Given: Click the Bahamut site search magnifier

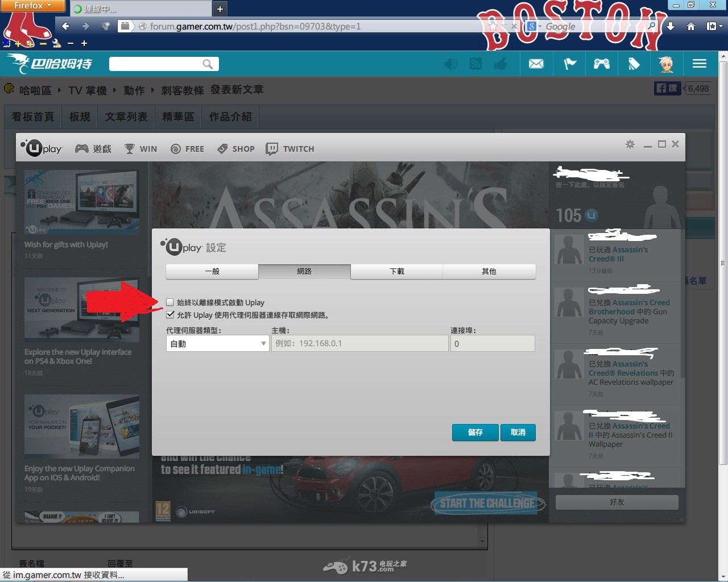Looking at the screenshot, I should [208, 64].
